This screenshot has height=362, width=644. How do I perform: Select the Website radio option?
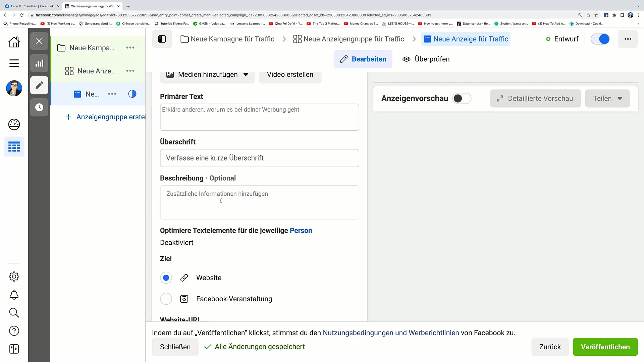point(166,278)
